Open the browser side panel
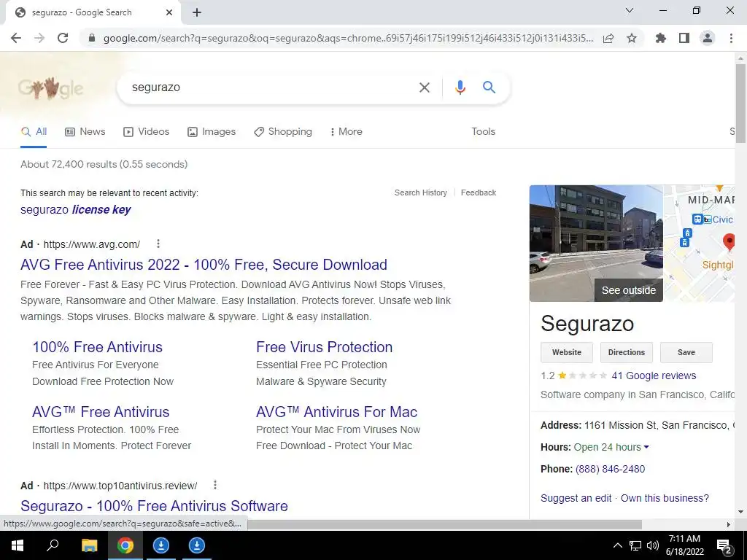This screenshot has width=747, height=560. pos(684,38)
